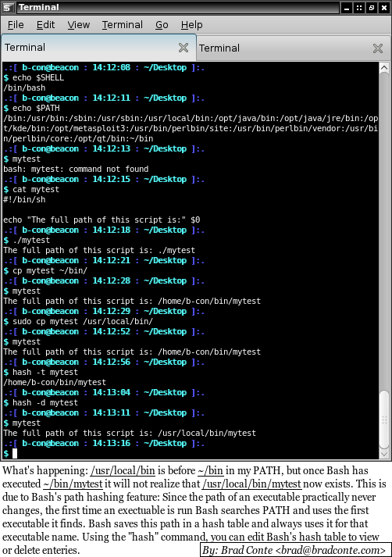Click the output line ending '/usr/local/bin/mytest'
The image size is (392, 557).
coord(130,433)
